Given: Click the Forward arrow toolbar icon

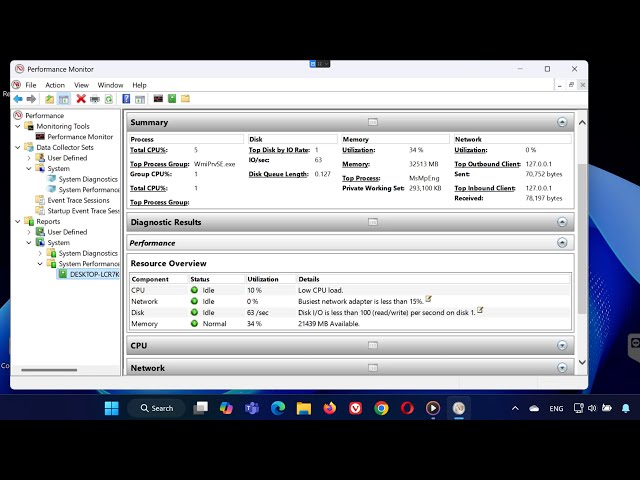Looking at the screenshot, I should coord(31,99).
